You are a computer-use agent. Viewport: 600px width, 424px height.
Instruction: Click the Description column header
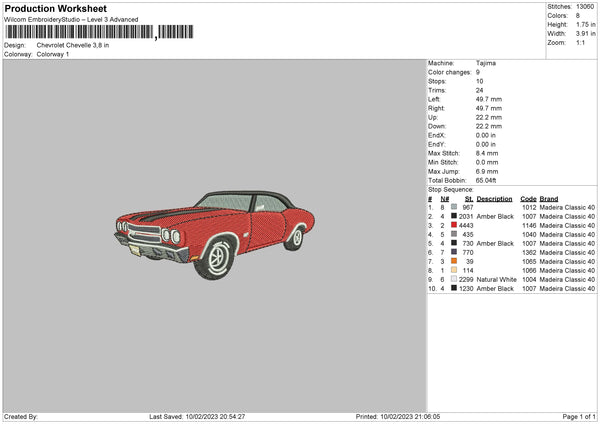pyautogui.click(x=494, y=199)
